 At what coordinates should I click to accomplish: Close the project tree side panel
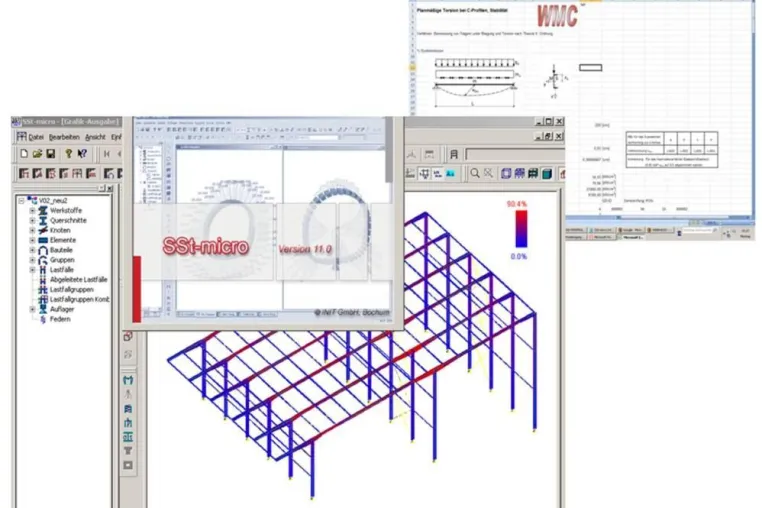(x=110, y=188)
